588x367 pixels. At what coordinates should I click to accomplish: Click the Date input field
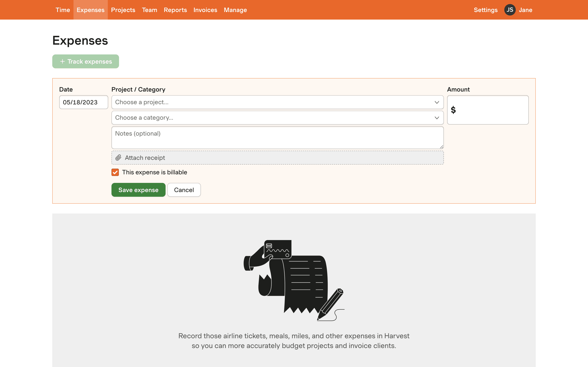coord(83,102)
